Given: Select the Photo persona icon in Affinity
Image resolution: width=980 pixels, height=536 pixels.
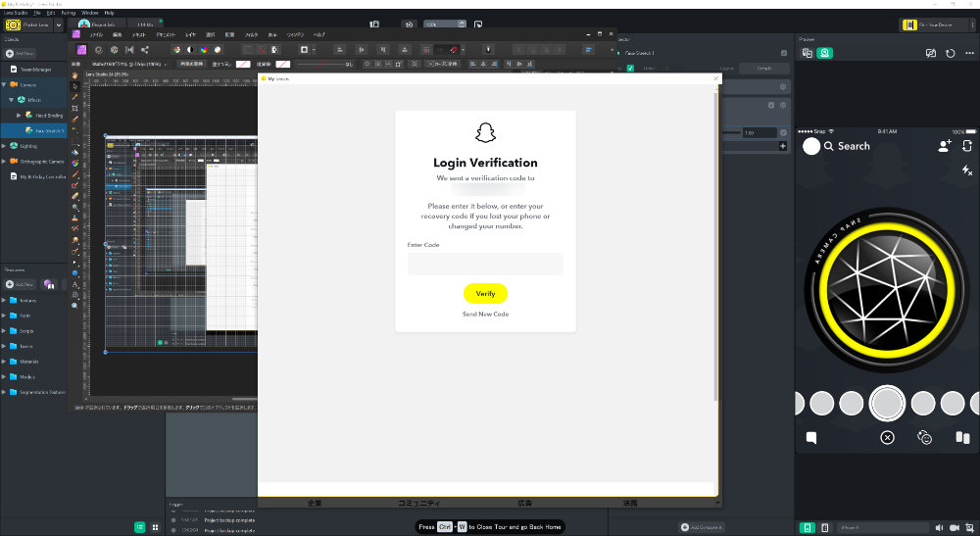Looking at the screenshot, I should [82, 49].
